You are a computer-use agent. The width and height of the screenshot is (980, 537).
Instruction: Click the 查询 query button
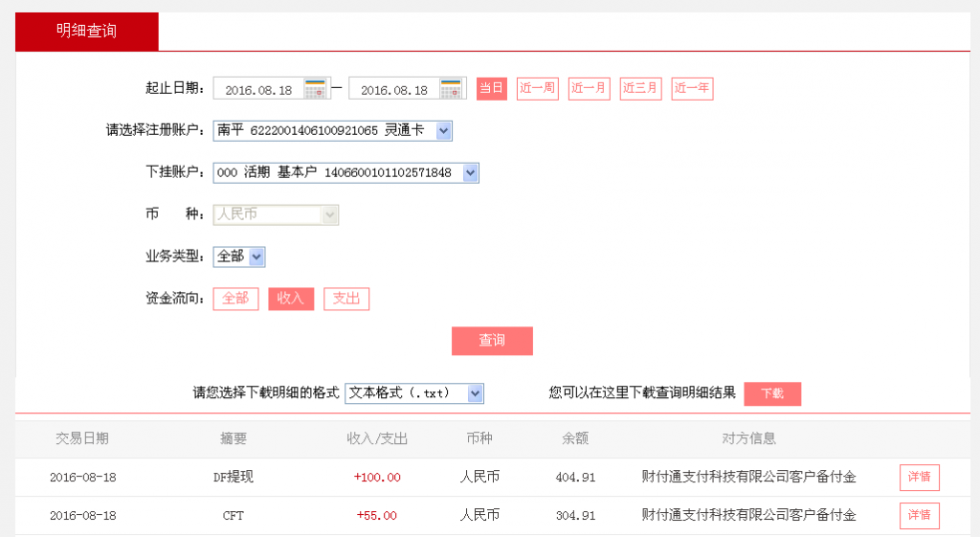(493, 341)
